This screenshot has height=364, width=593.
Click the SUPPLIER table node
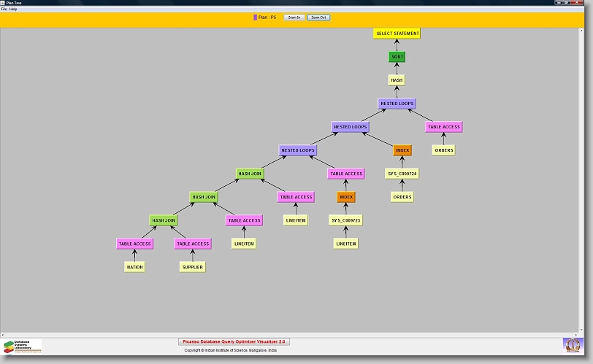tap(192, 267)
